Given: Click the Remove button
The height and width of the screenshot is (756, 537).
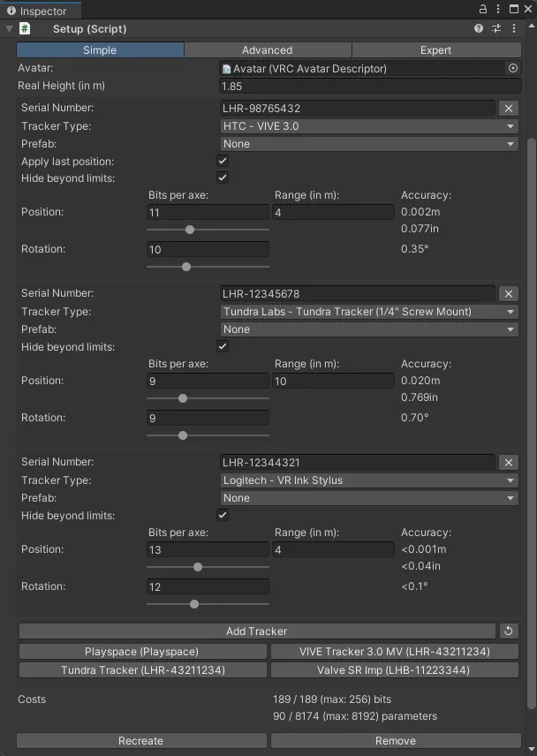Looking at the screenshot, I should pos(396,741).
